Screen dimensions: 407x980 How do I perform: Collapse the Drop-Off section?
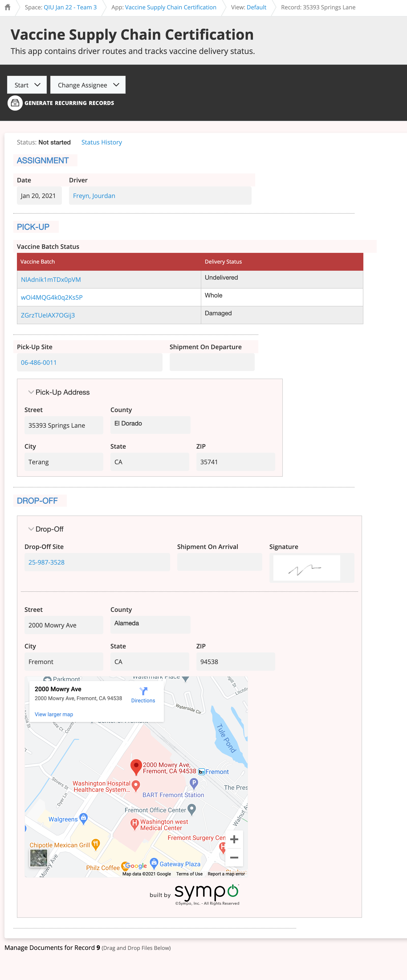point(31,529)
